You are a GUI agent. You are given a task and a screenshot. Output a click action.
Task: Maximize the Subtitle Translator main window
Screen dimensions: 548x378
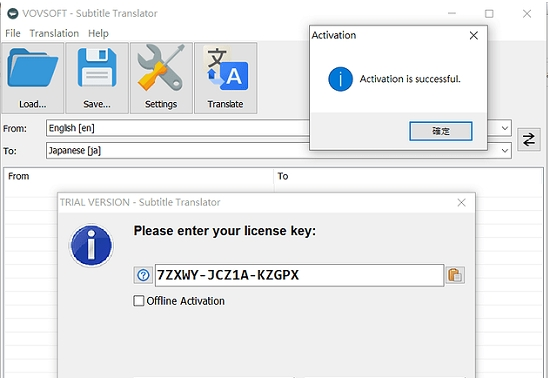[x=489, y=14]
